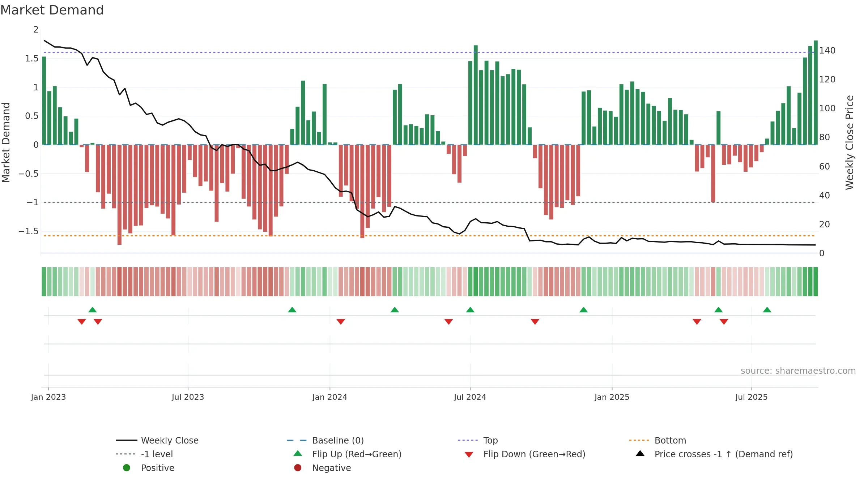Click the Bottom legend entry
Image resolution: width=868 pixels, height=488 pixels.
[658, 440]
